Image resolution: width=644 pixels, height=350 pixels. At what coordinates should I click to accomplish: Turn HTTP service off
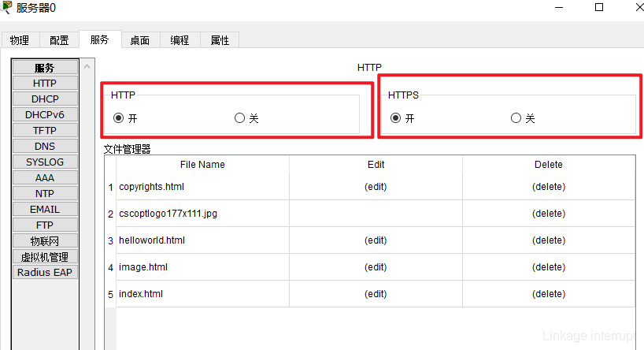pyautogui.click(x=239, y=118)
